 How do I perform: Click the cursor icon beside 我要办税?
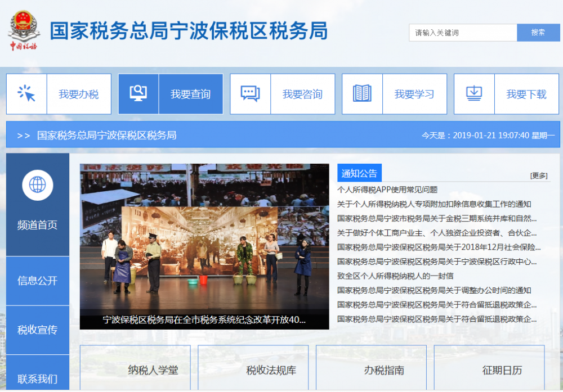coord(26,94)
